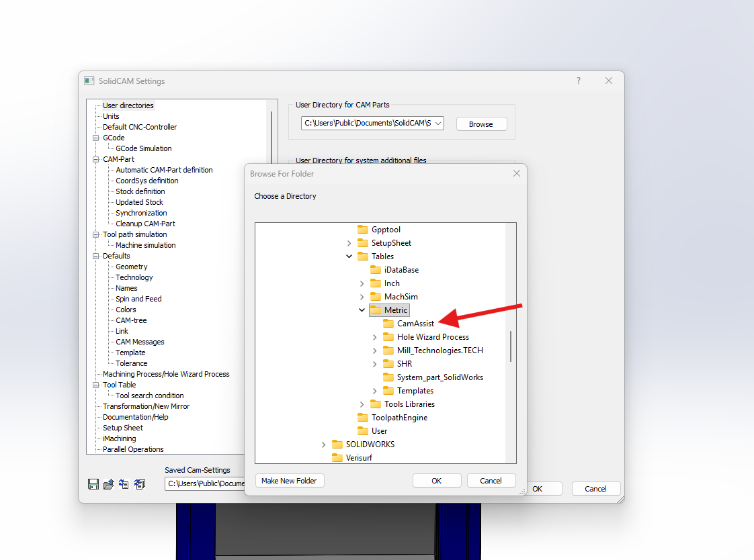Expand the SetupSheet folder
Viewport: 754px width, 560px height.
coord(349,244)
